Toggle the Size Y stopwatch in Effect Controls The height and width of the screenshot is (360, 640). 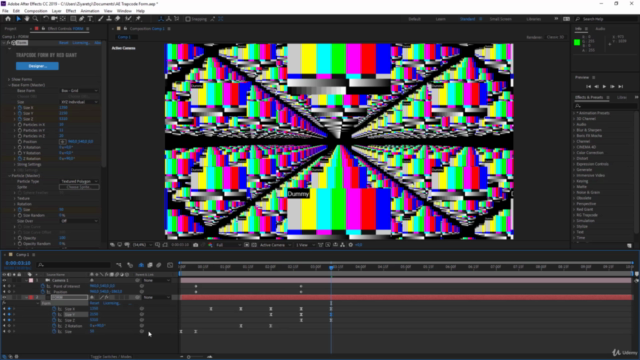click(20, 113)
